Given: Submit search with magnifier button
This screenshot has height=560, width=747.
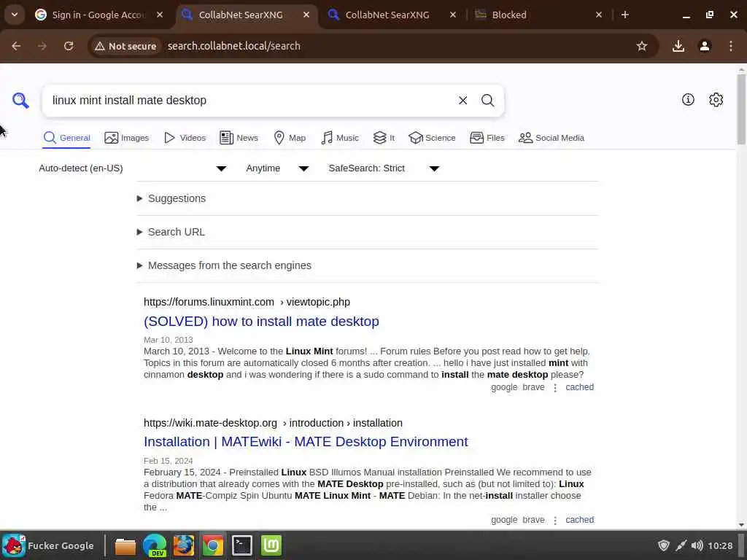Looking at the screenshot, I should point(487,101).
